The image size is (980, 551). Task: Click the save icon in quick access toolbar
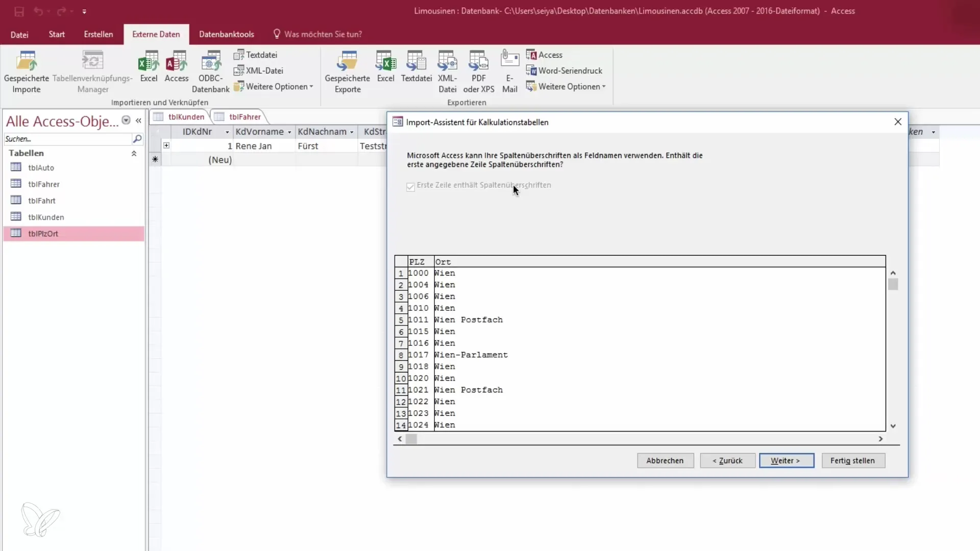19,11
